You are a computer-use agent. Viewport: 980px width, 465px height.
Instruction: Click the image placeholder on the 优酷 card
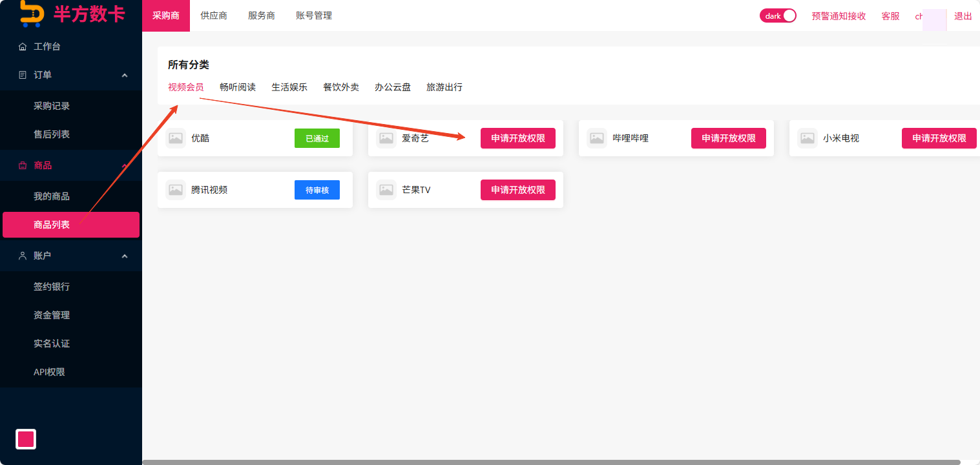point(176,138)
